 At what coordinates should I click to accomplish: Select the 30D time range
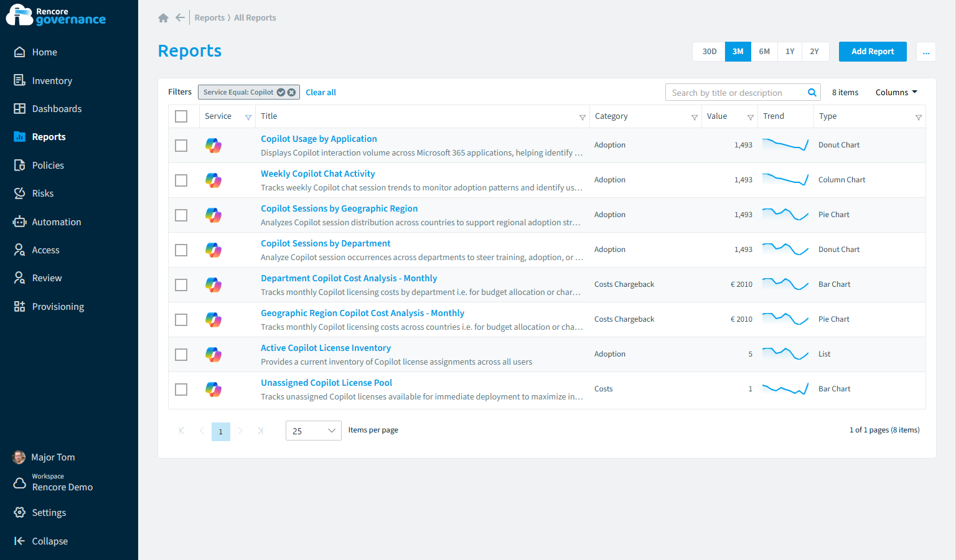(x=709, y=52)
